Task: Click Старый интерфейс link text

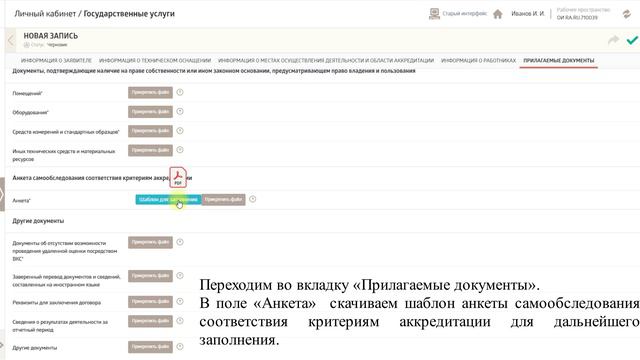Action: tap(464, 13)
